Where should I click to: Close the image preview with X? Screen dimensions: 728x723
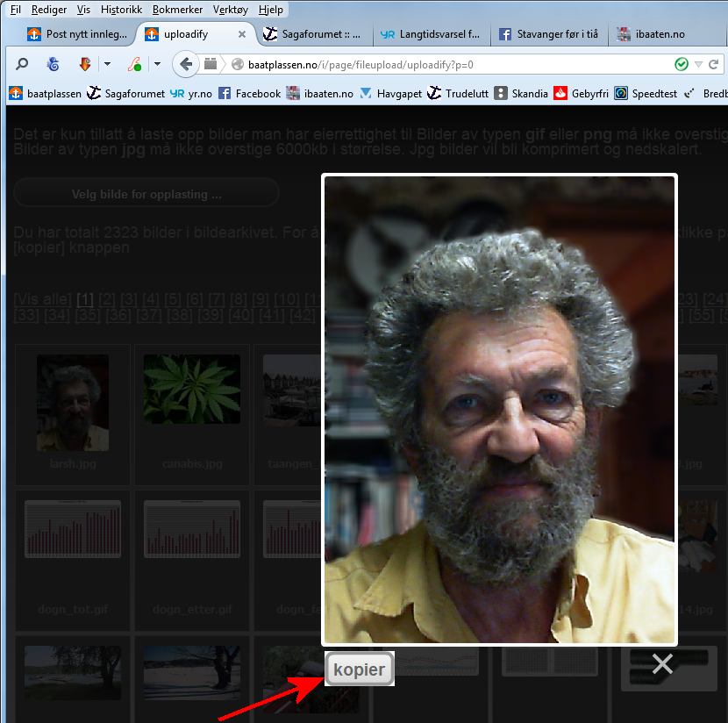coord(662,663)
